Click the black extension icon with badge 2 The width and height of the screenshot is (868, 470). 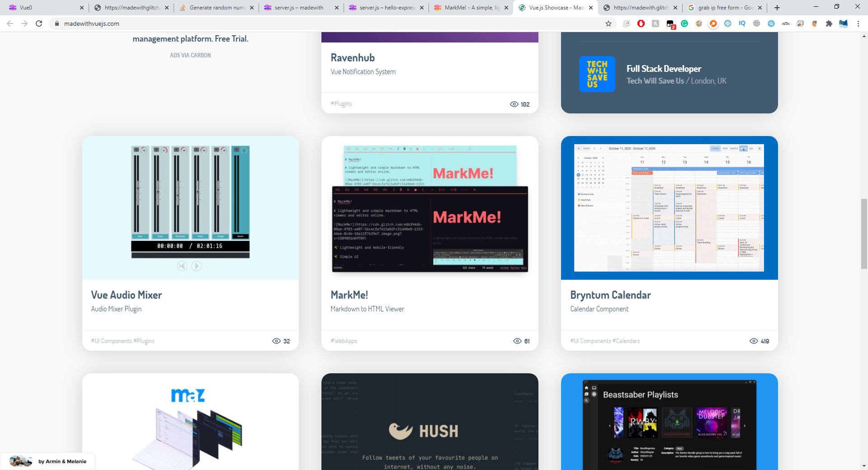(670, 24)
